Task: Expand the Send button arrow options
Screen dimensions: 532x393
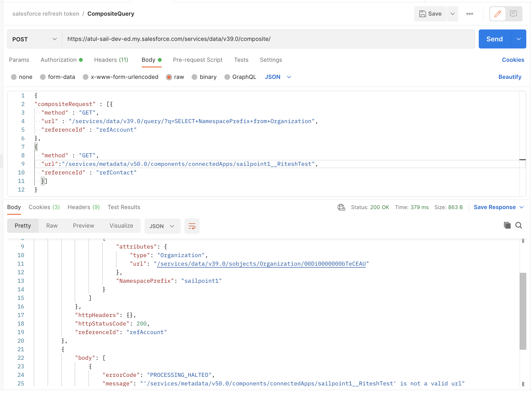Action: 518,39
